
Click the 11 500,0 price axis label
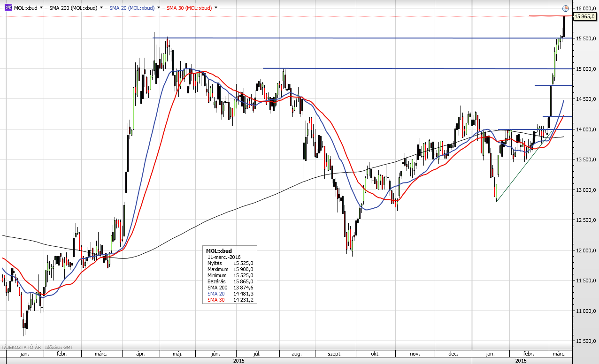[585, 281]
